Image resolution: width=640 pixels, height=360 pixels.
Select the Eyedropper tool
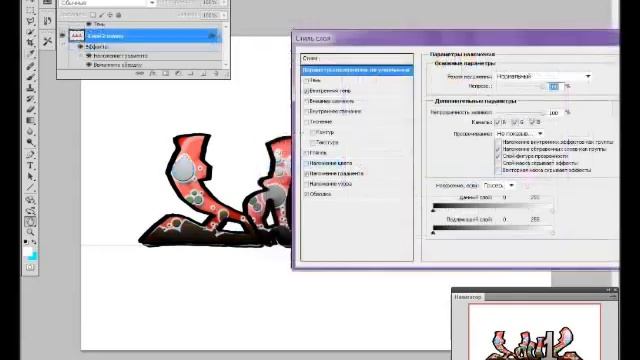pos(31,53)
